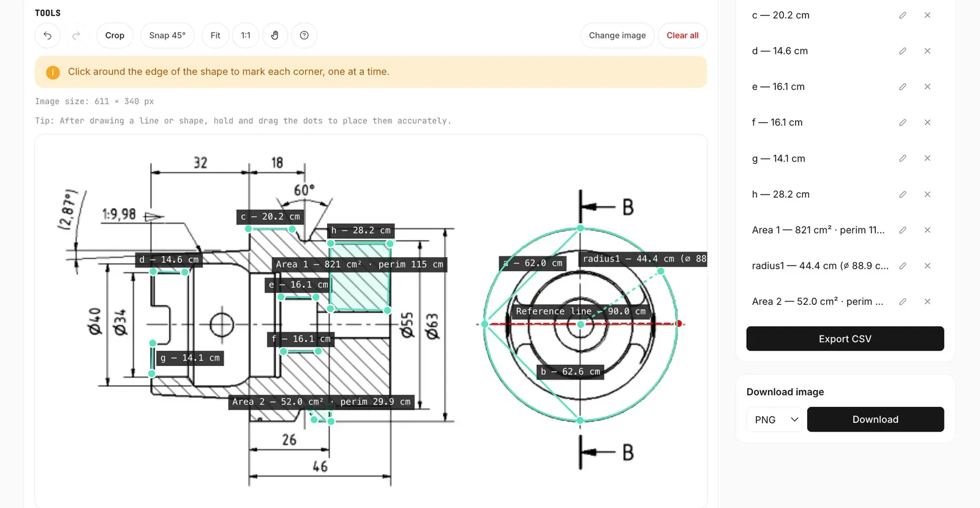Select the 'Area 1 — 821 cm²' label on canvas

click(360, 264)
